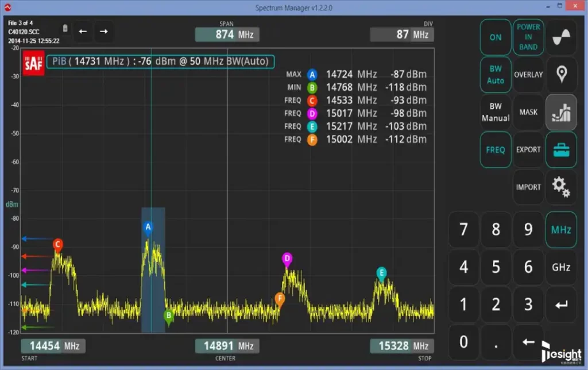The height and width of the screenshot is (370, 588).
Task: Click the red level arrow on dBm axis
Action: coord(36,256)
